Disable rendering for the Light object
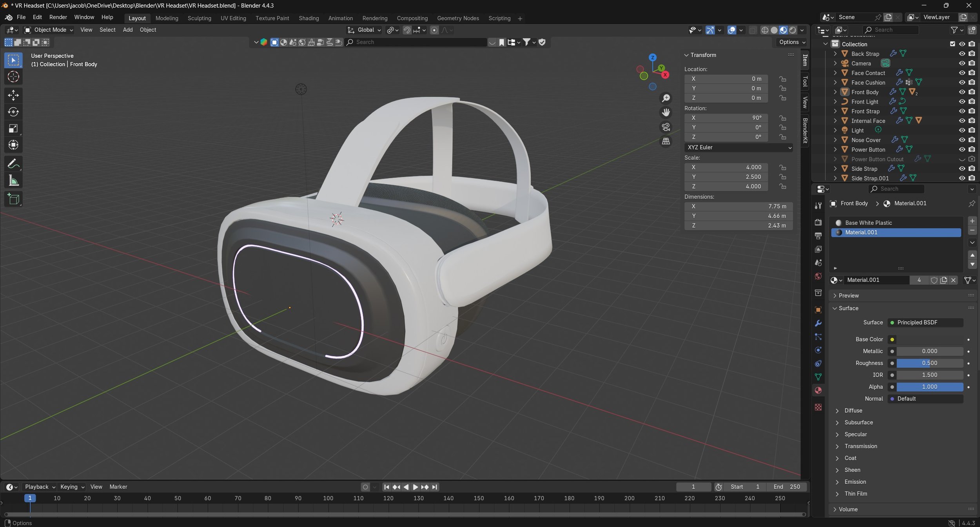 click(x=972, y=130)
